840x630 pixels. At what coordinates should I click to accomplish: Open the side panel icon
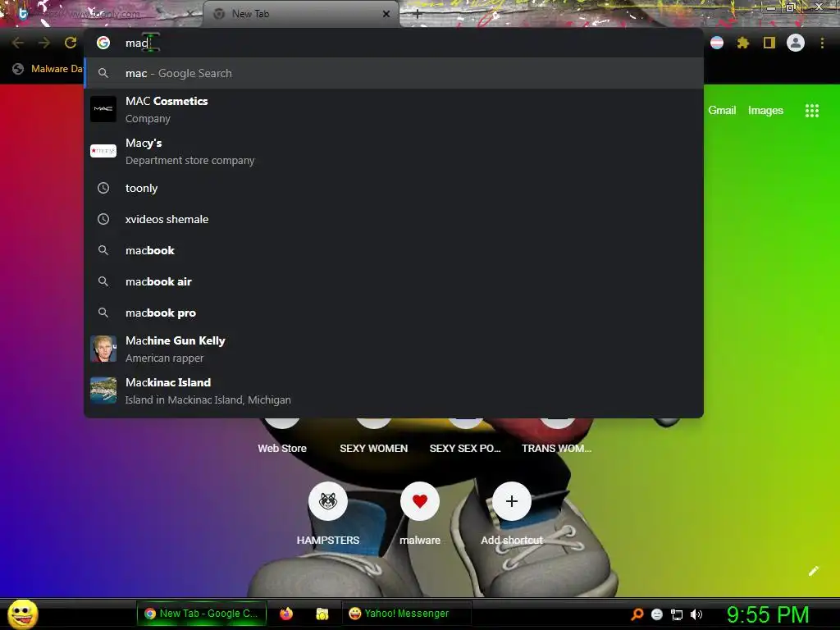coord(769,43)
